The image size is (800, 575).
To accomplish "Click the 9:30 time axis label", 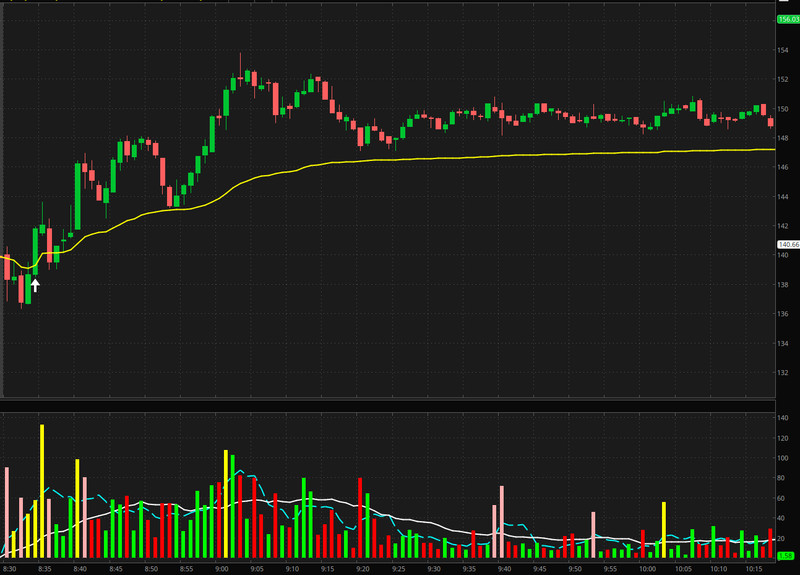I will click(x=434, y=569).
